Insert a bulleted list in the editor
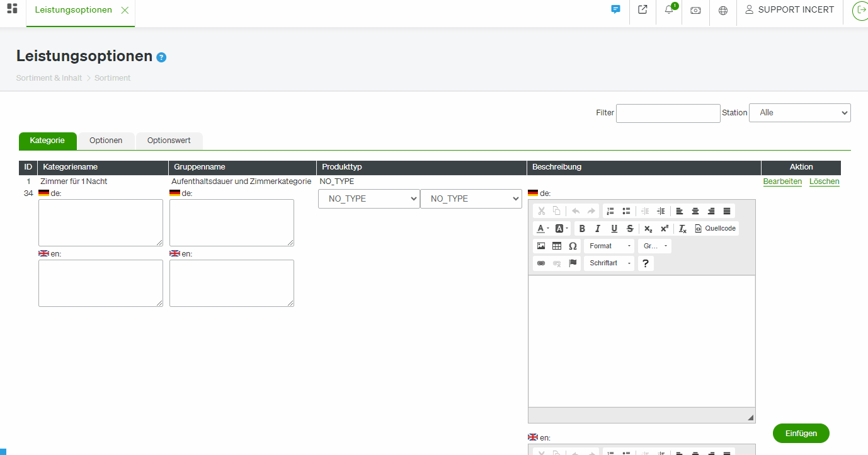The image size is (868, 455). pyautogui.click(x=626, y=211)
